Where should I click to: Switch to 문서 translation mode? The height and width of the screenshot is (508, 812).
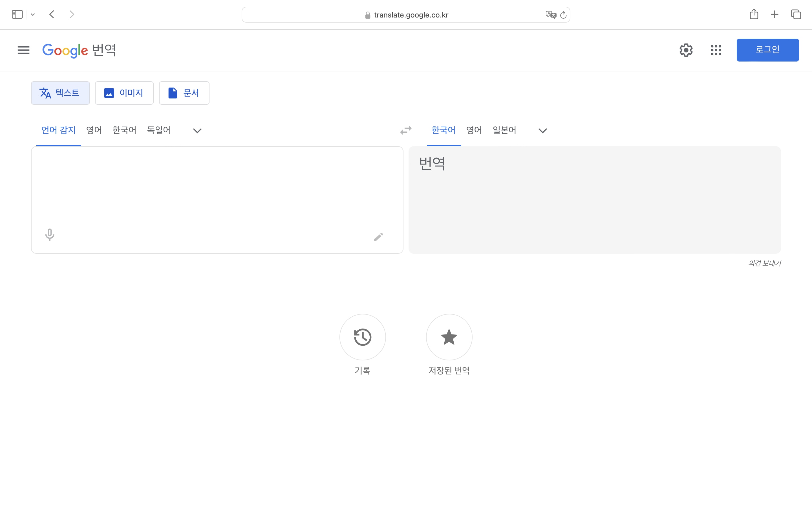pos(184,93)
